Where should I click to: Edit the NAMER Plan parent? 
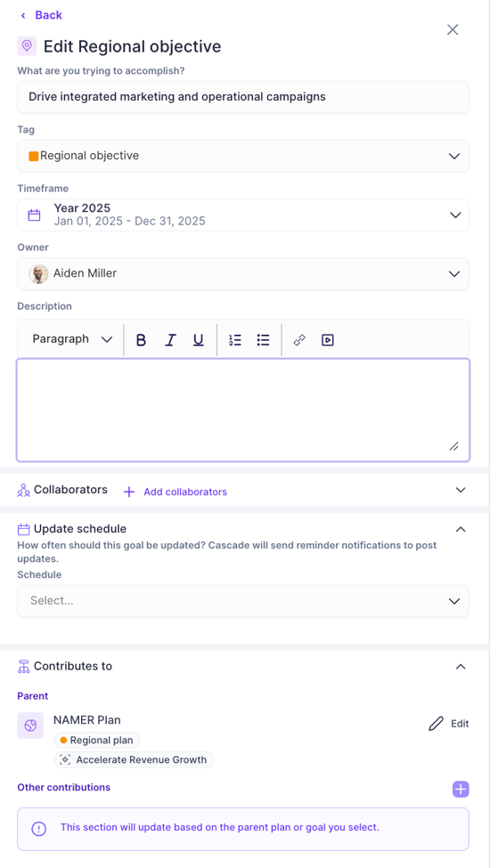coord(449,724)
